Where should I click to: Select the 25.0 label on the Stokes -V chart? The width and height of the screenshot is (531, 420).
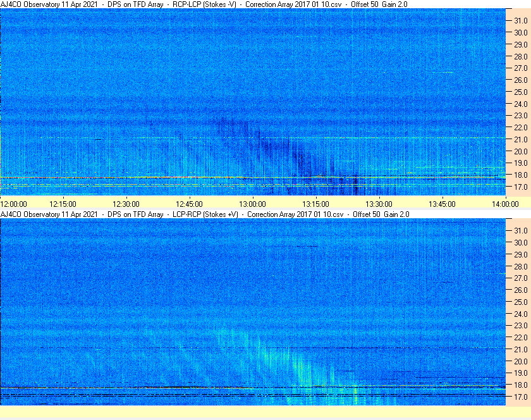click(x=521, y=92)
